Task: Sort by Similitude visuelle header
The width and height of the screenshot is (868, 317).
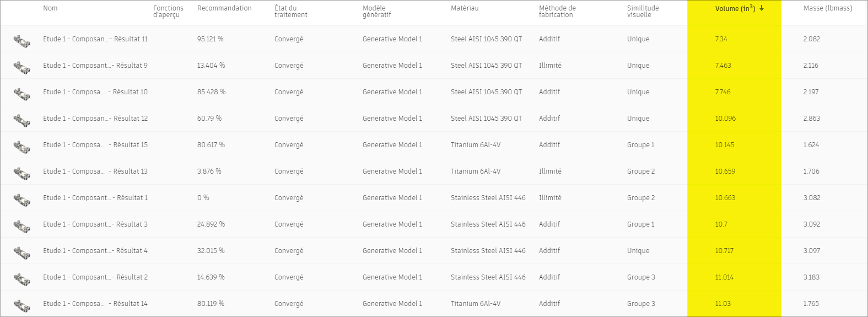Action: coord(643,12)
